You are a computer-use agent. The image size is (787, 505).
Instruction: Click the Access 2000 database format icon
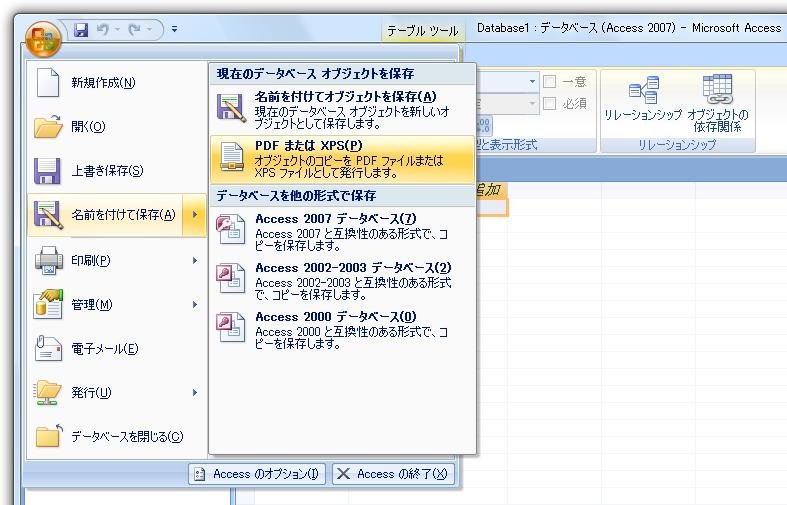(x=231, y=327)
